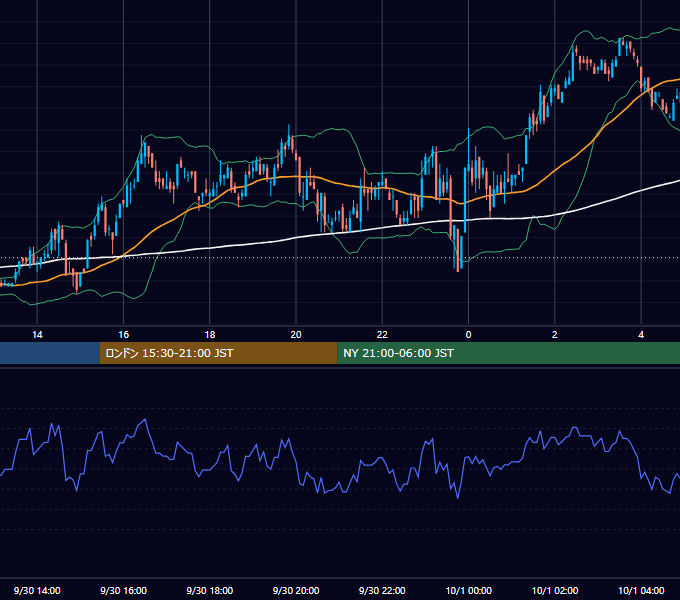Click the 10/1 00:00 date label
680x600 pixels.
tap(468, 590)
